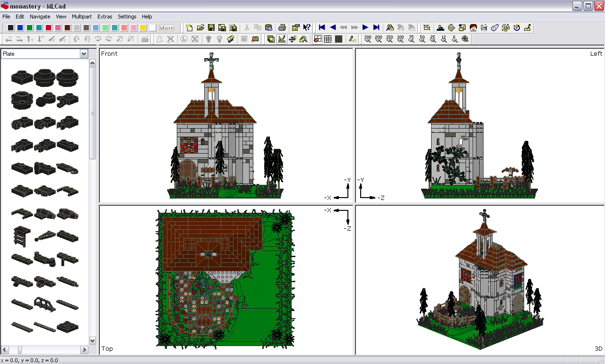This screenshot has height=364, width=605.
Task: Toggle the fine grid button
Action: pos(339,39)
